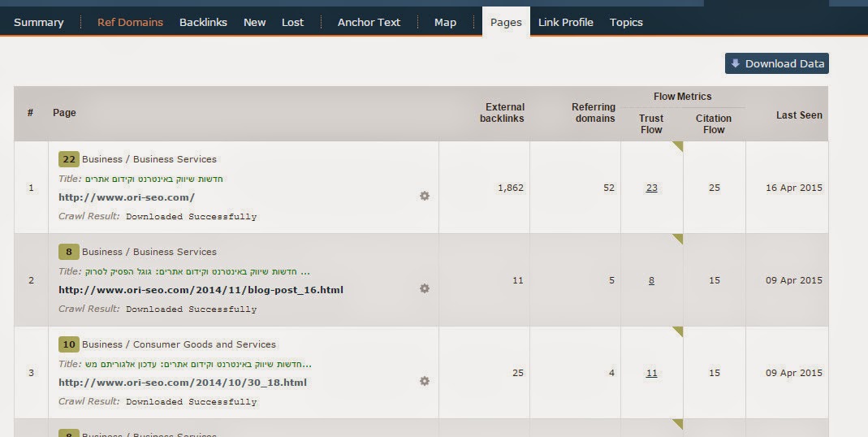868x437 pixels.
Task: Click external backlinks value 25 in row 3
Action: pos(517,373)
